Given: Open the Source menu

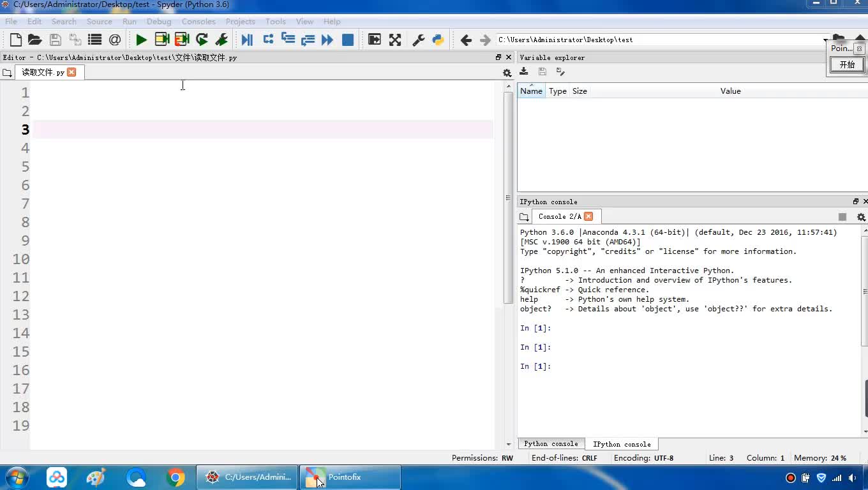Looking at the screenshot, I should [99, 21].
